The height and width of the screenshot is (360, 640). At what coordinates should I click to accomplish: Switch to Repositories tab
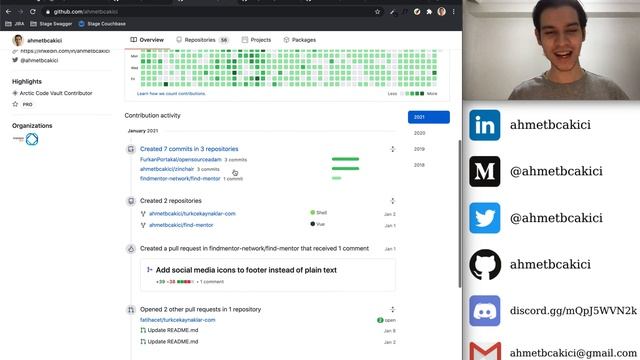tap(202, 40)
